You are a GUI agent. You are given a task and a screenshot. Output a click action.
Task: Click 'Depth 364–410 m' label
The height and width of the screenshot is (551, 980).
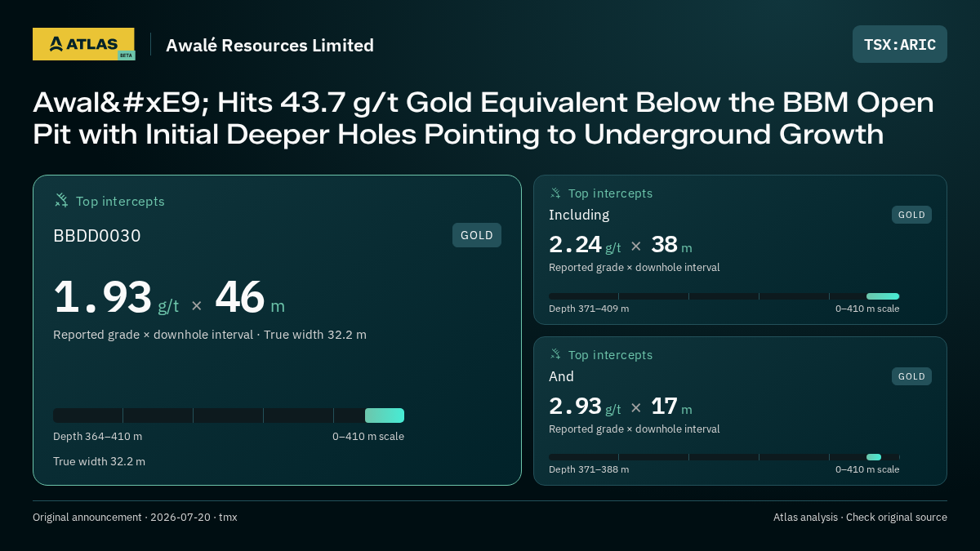pos(97,436)
